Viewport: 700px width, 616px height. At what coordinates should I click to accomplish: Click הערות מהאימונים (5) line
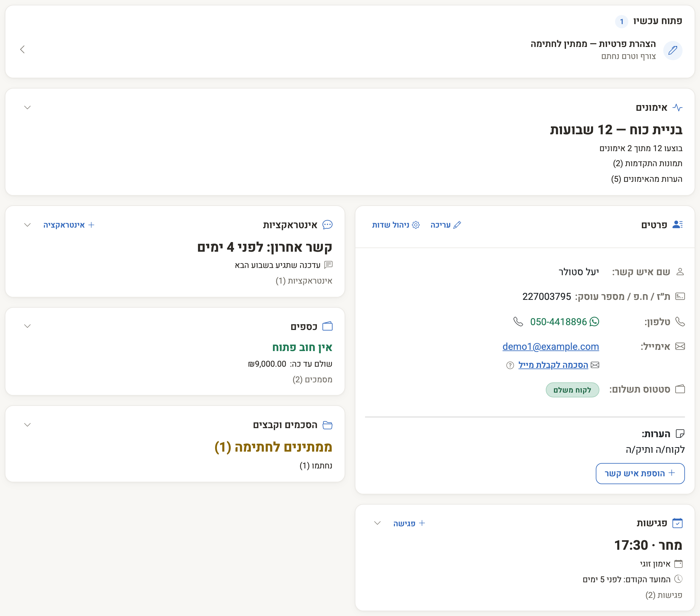coord(647,179)
